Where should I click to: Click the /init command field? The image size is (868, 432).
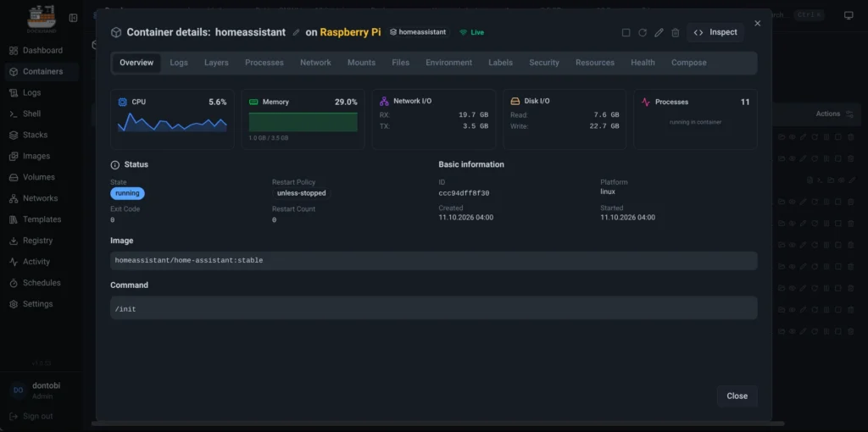coord(433,307)
